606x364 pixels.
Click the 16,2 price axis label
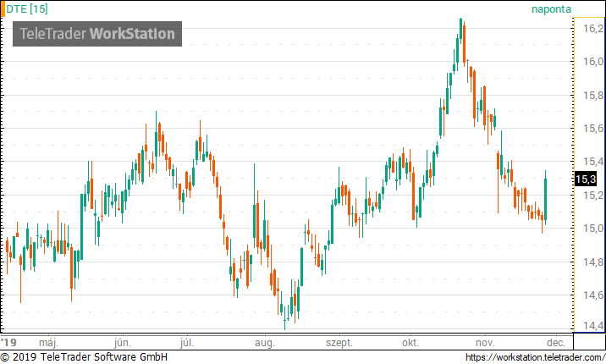point(592,28)
